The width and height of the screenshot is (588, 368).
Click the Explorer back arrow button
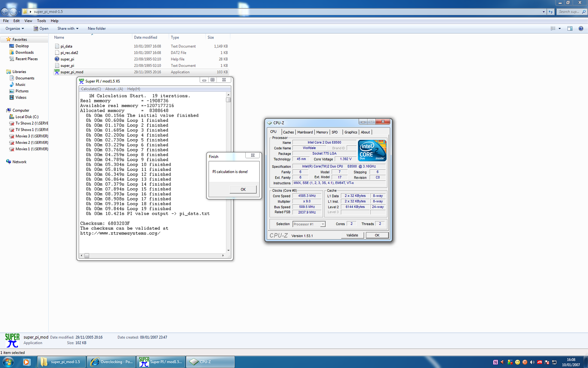coord(5,12)
